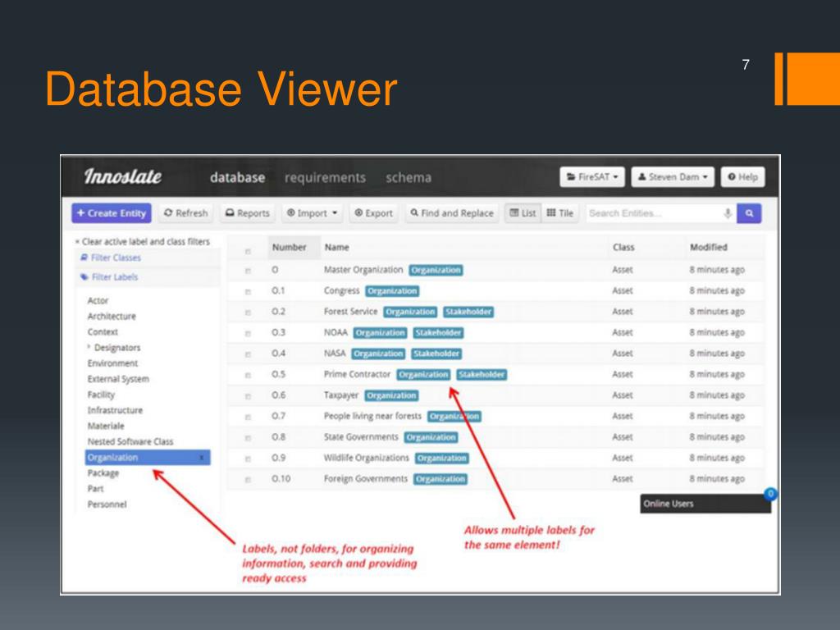The height and width of the screenshot is (630, 840).
Task: Expand Filter Labels section
Action: [x=109, y=277]
